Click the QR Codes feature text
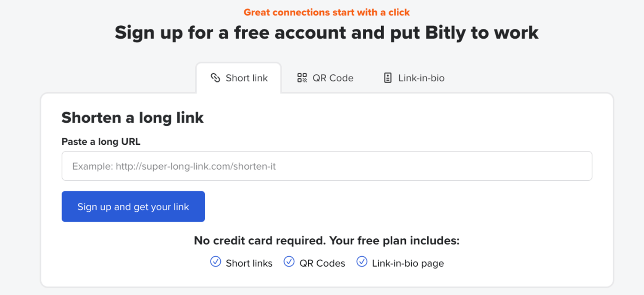The width and height of the screenshot is (644, 295). click(322, 263)
